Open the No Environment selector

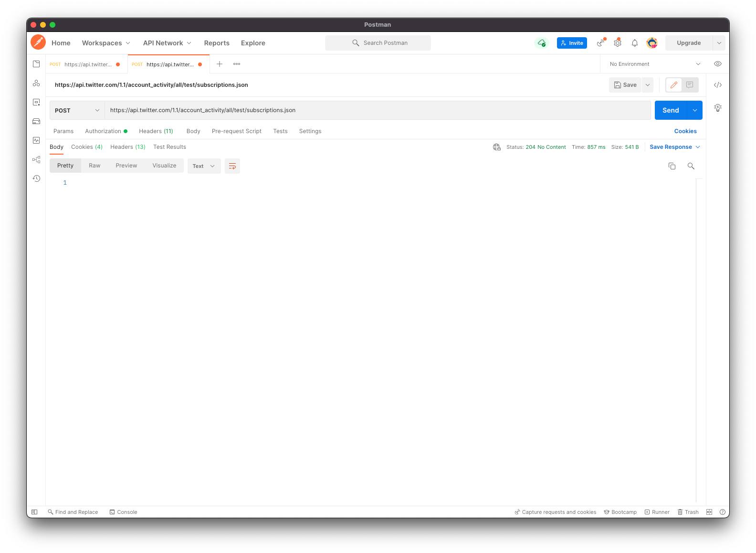click(x=655, y=64)
